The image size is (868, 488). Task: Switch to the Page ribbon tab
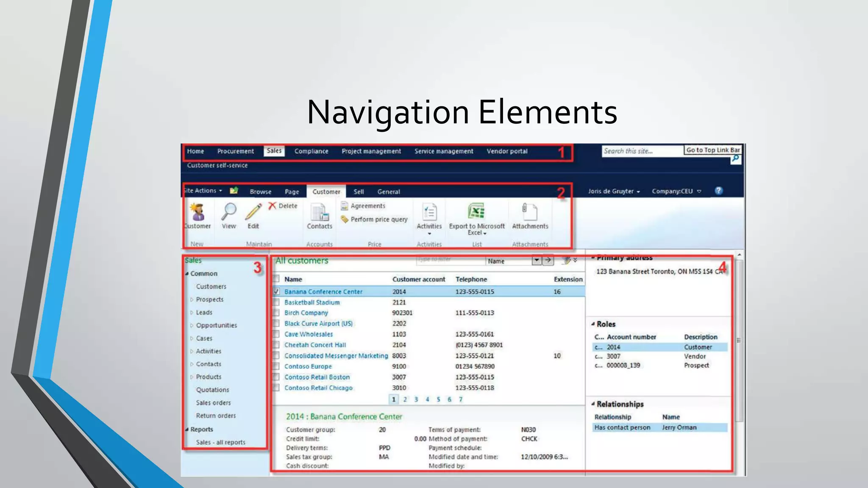click(x=292, y=191)
